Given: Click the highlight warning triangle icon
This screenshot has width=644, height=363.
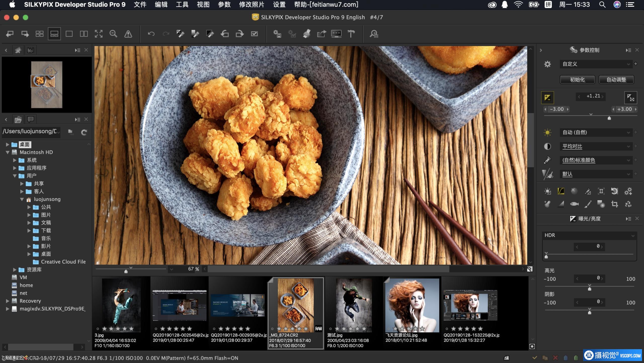Looking at the screenshot, I should 128,34.
